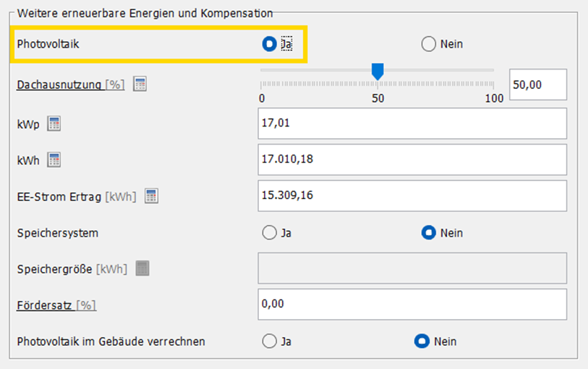The image size is (588, 369).
Task: Click the EE-Strom Ertrag value field
Action: point(412,195)
